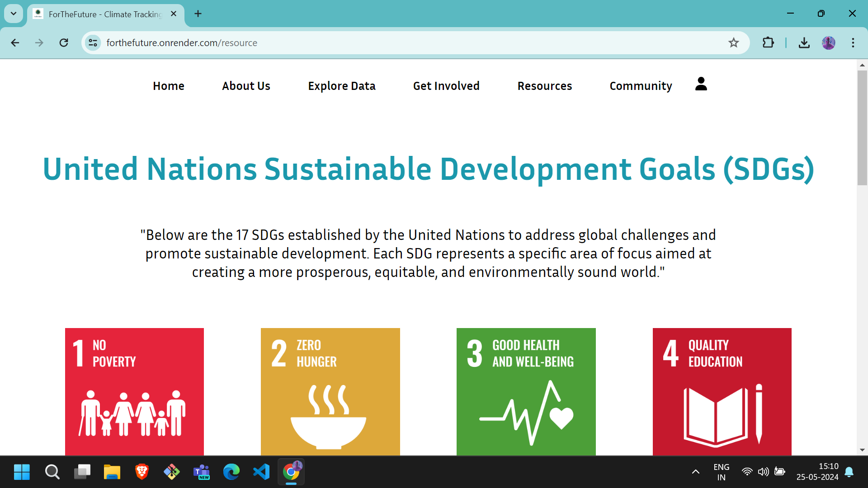Image resolution: width=868 pixels, height=488 pixels.
Task: Open the browser extensions puzzle icon
Action: tap(768, 43)
